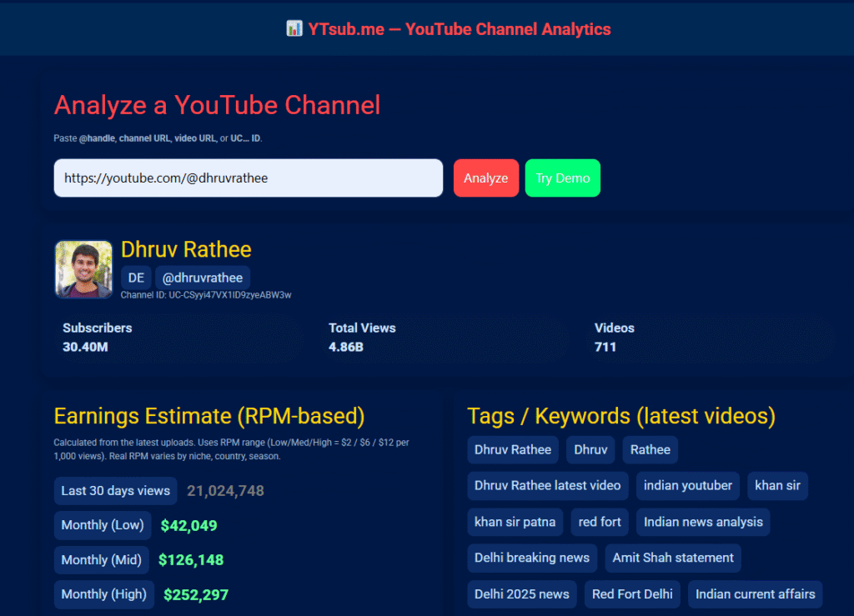Viewport: 854px width, 616px height.
Task: Select the Indian current affairs tag
Action: tap(755, 594)
